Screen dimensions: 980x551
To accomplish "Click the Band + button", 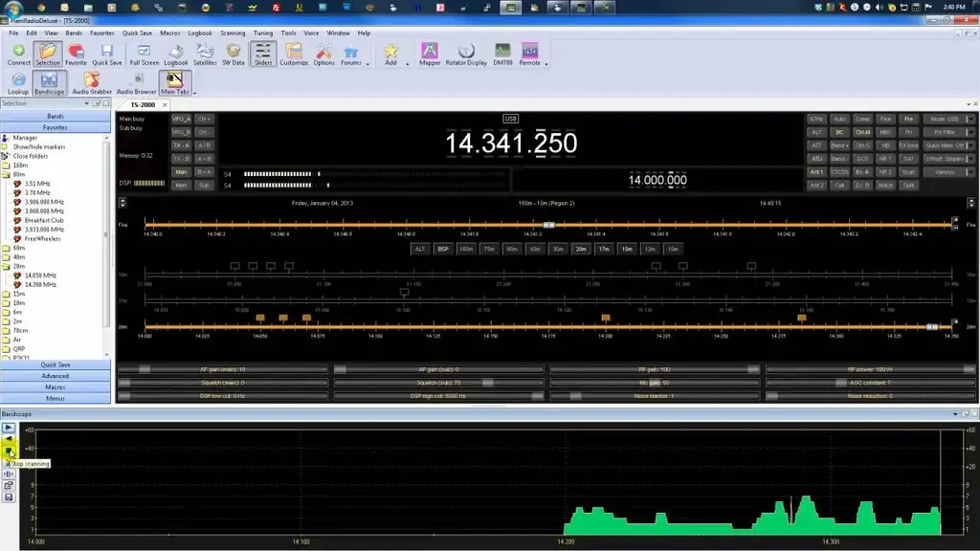I will [839, 145].
